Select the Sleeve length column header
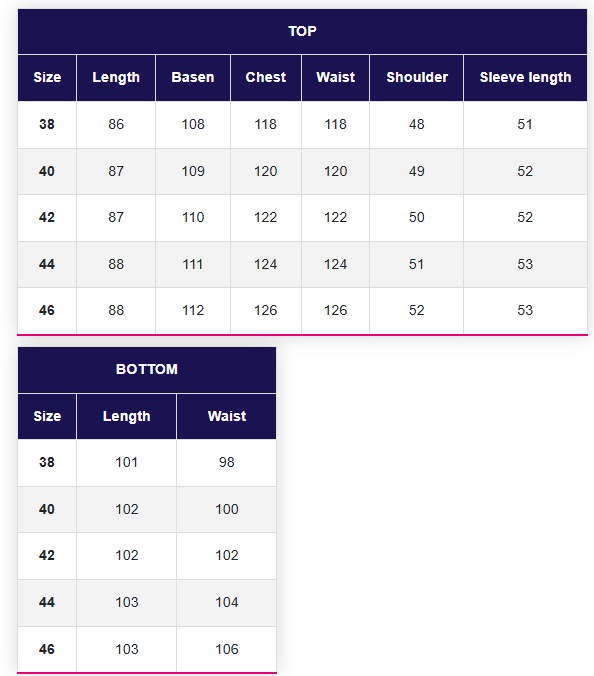Image resolution: width=594 pixels, height=676 pixels. [x=525, y=78]
